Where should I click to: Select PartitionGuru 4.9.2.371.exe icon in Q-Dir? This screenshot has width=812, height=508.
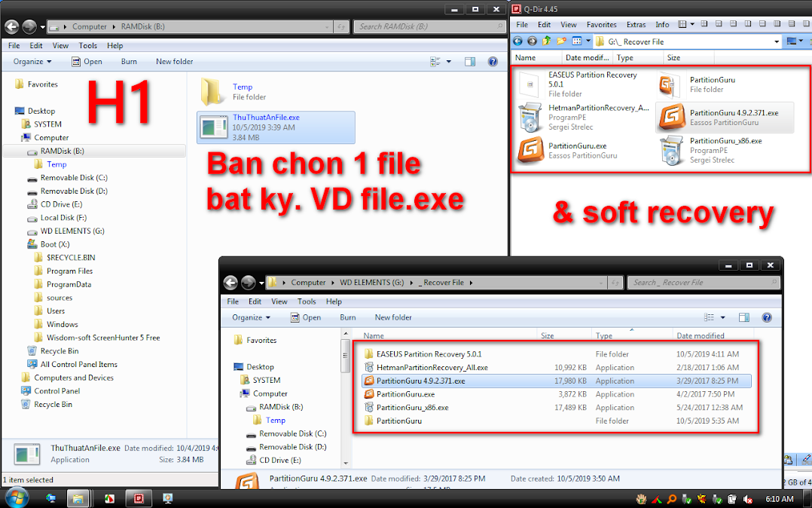click(x=672, y=117)
